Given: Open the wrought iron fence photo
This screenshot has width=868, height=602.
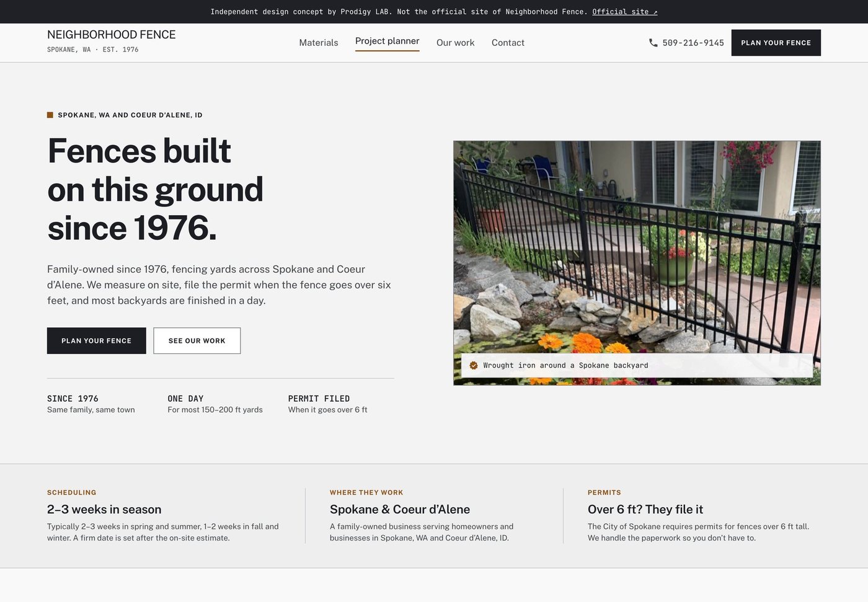Looking at the screenshot, I should (x=637, y=263).
